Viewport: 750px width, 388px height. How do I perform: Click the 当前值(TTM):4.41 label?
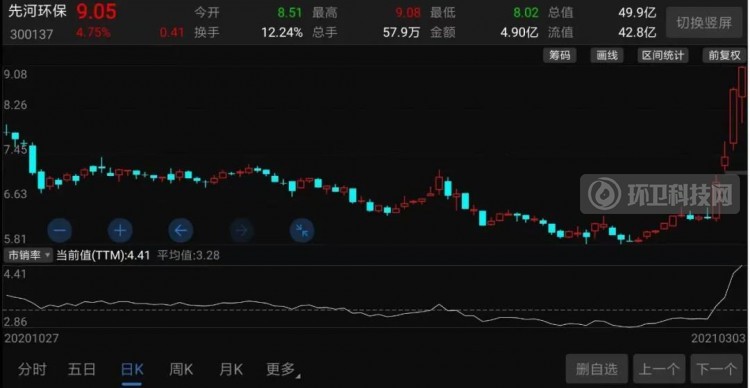(x=103, y=255)
